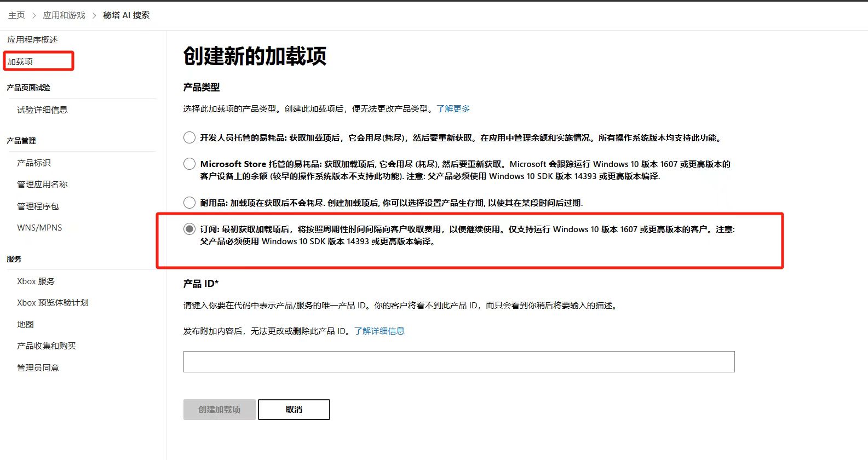Focus the 产品 ID text field
The width and height of the screenshot is (868, 460).
459,362
